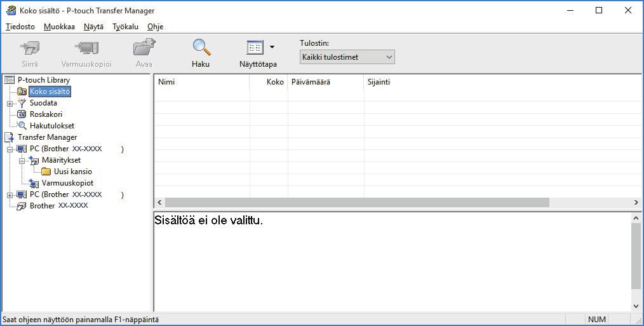This screenshot has width=644, height=326.
Task: Click the Varmuuskopiot computer icon
Action: 34,184
